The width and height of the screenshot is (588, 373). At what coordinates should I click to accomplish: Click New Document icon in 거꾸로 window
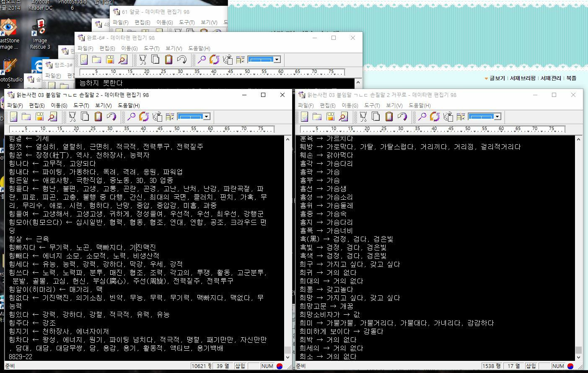click(305, 117)
